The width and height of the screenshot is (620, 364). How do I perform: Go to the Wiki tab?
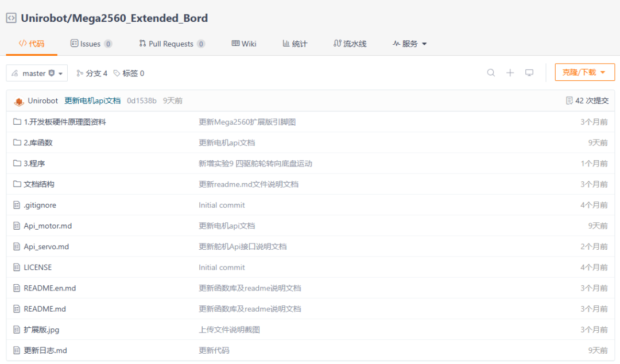[244, 44]
